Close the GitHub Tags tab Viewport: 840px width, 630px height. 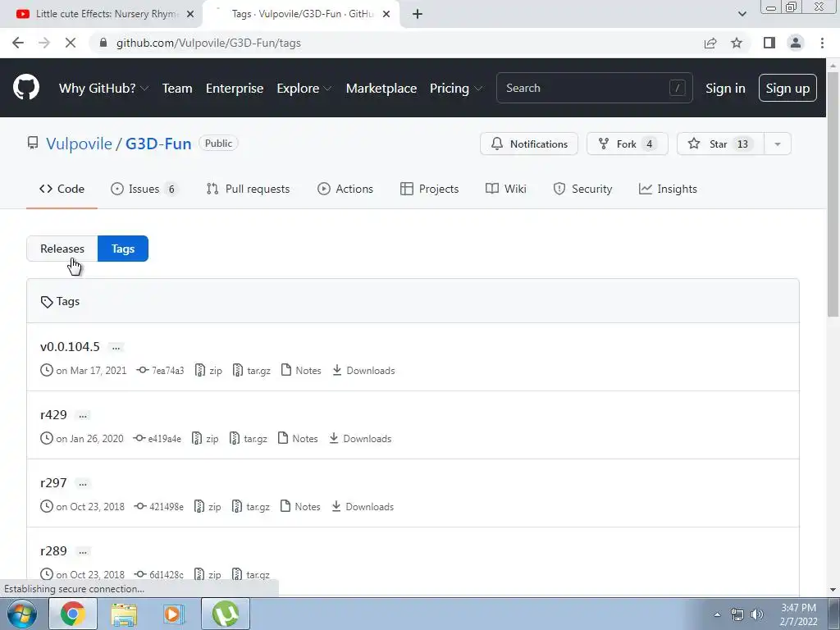pos(386,14)
